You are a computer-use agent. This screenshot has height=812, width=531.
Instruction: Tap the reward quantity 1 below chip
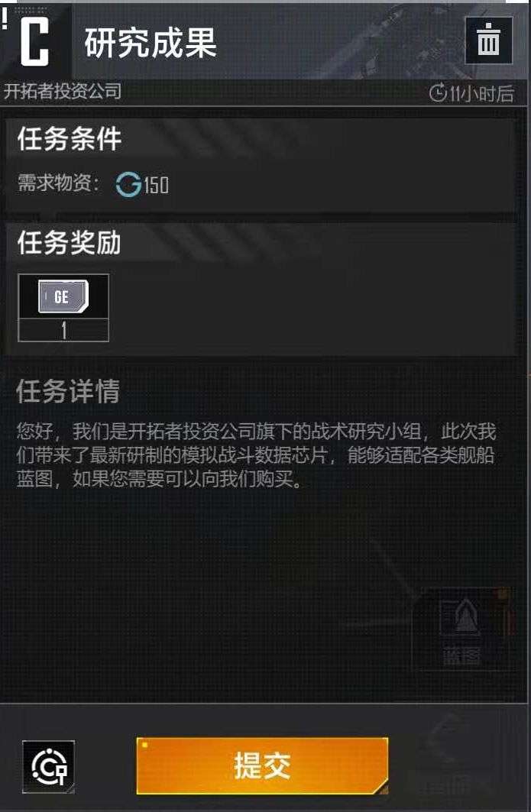click(63, 331)
